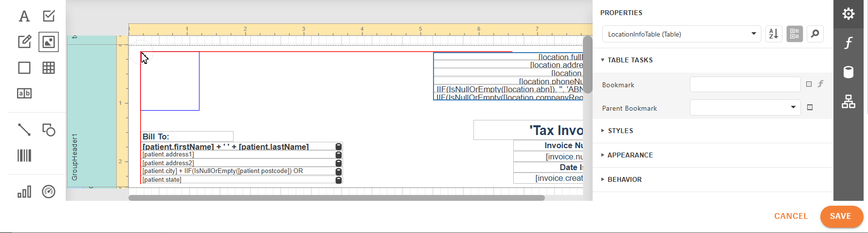This screenshot has width=868, height=233.
Task: Open the LocationInfoTable element dropdown
Action: 753,34
